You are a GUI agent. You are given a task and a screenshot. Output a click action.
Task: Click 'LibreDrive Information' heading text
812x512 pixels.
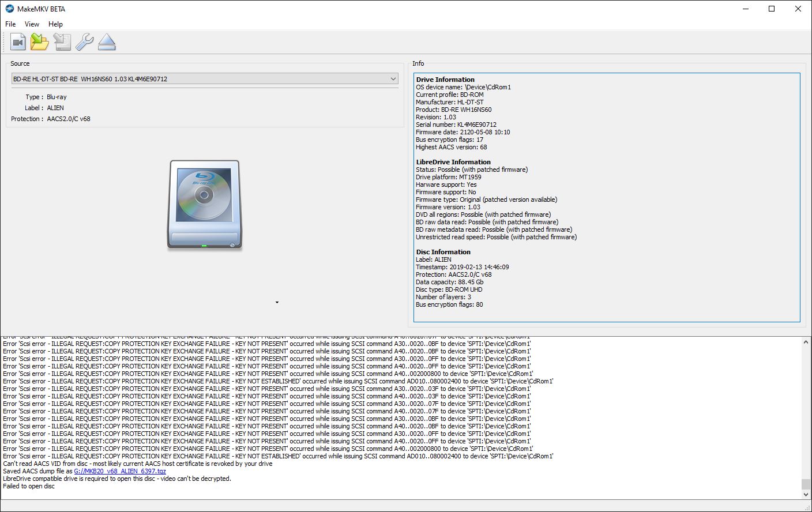(453, 162)
